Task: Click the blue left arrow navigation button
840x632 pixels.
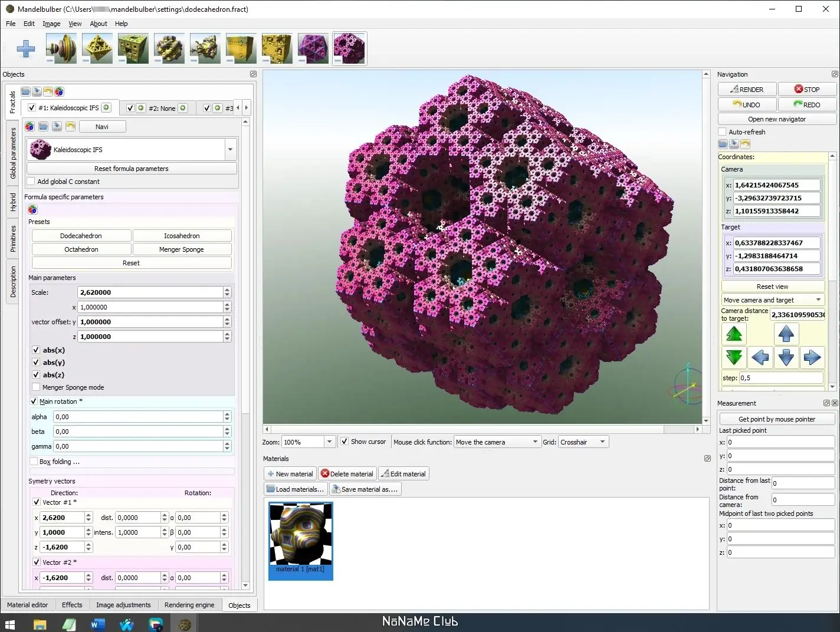Action: pyautogui.click(x=760, y=357)
